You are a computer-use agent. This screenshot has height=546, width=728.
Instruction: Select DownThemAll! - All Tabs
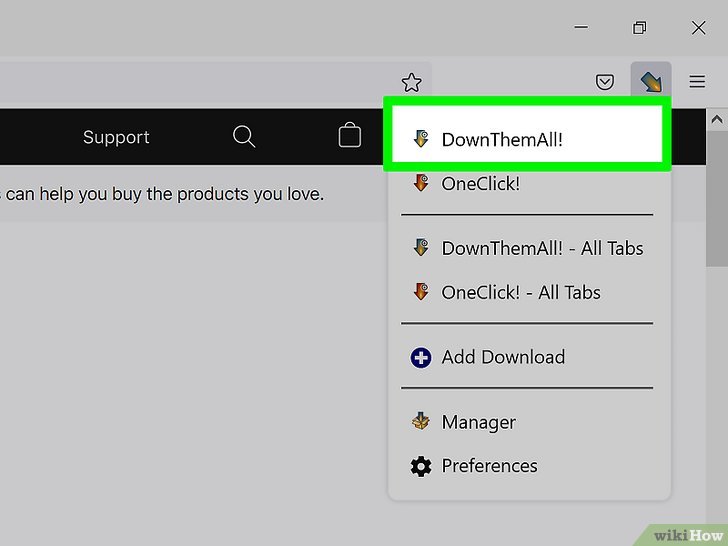[x=541, y=248]
